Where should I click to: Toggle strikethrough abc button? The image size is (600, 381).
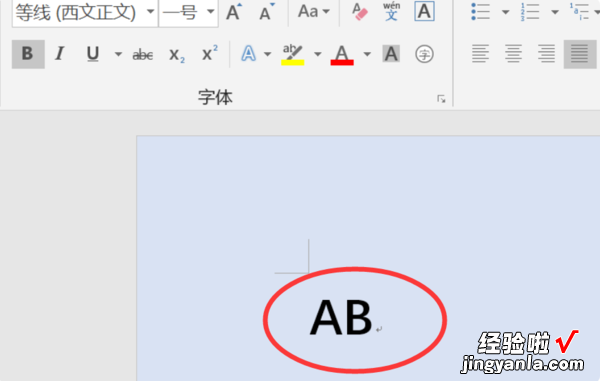(x=143, y=55)
